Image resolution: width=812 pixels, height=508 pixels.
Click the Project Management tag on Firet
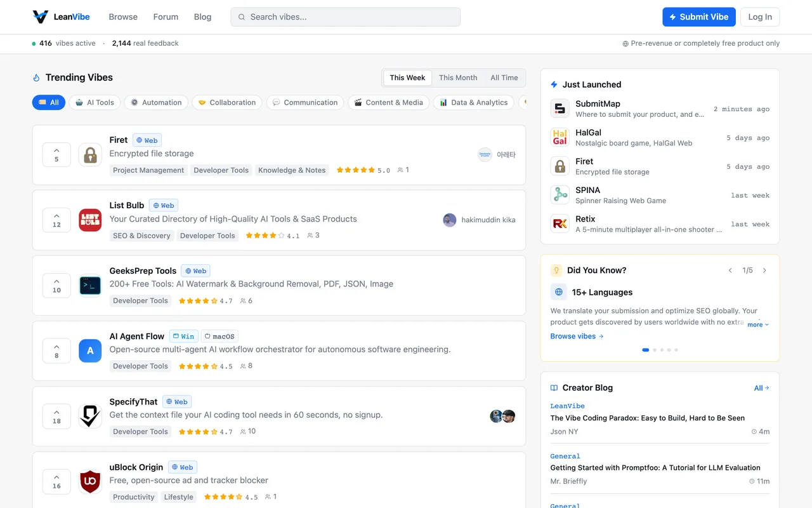(x=148, y=170)
